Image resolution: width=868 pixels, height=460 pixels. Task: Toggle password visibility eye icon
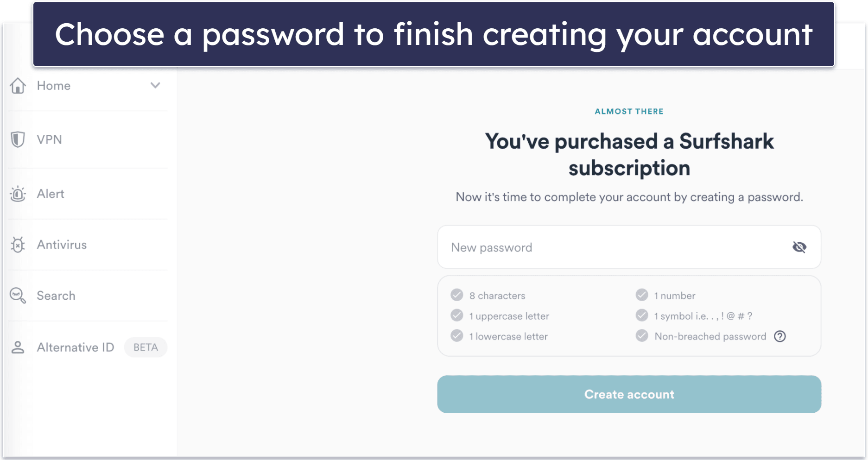point(799,247)
